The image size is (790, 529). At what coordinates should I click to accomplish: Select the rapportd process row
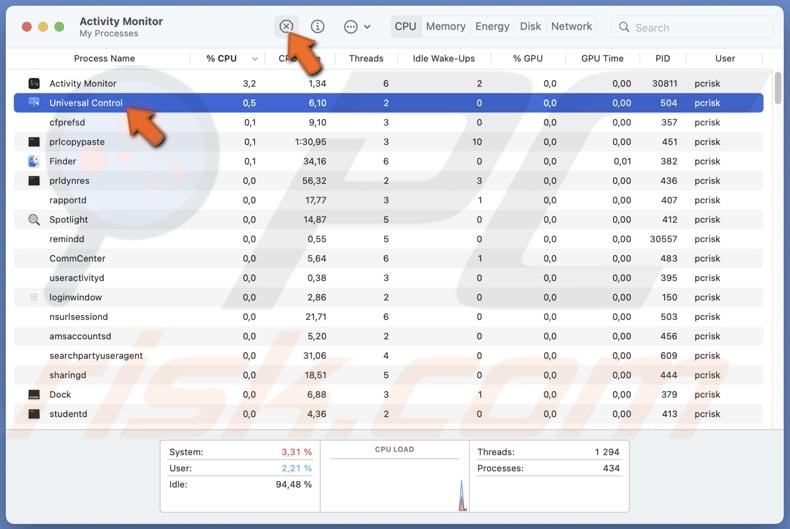[x=388, y=200]
